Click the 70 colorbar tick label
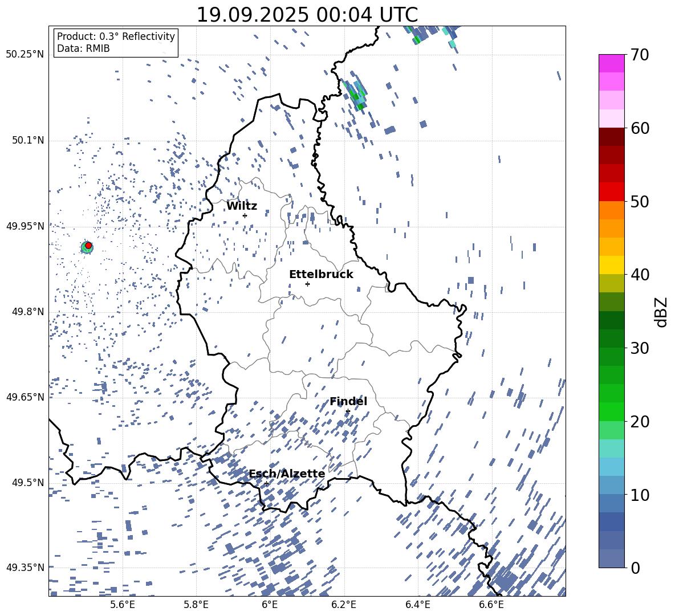This screenshot has height=616, width=675. click(640, 55)
